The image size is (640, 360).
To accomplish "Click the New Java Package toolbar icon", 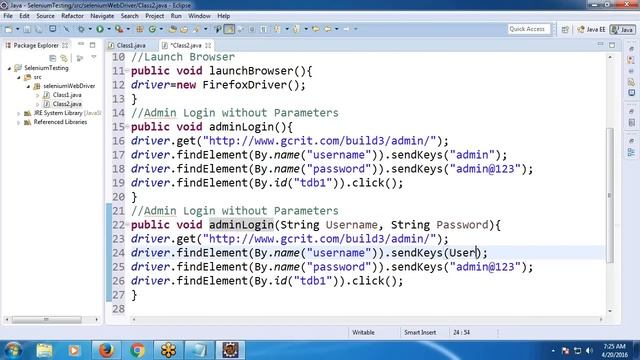I will coord(140,29).
